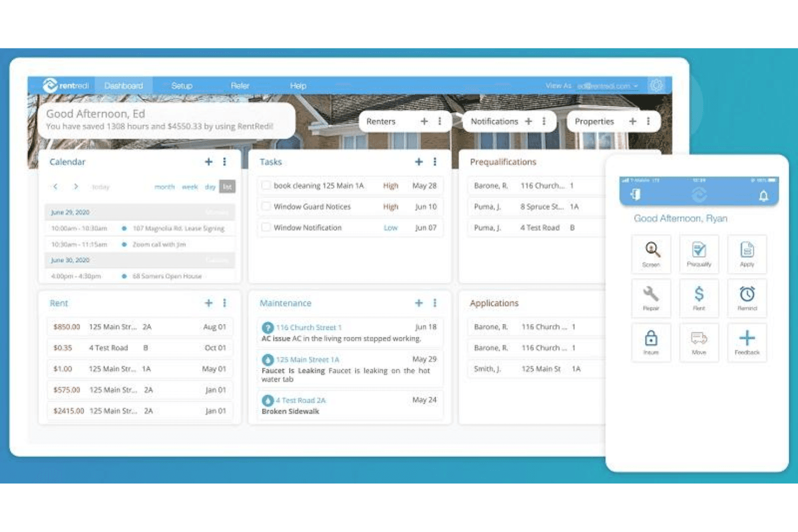Select the $850.00 125 Main Str rent row
The image size is (798, 532).
point(140,327)
